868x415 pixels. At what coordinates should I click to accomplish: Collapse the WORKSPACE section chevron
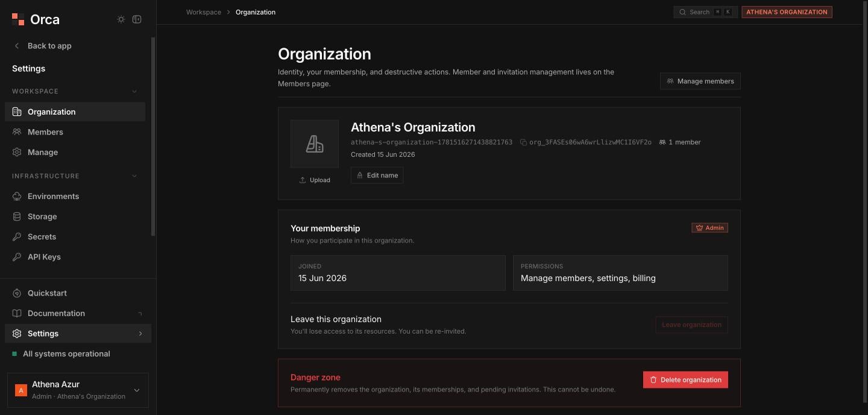click(134, 92)
